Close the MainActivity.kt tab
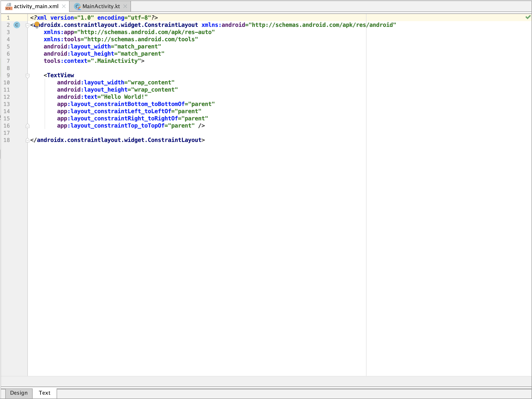This screenshot has height=399, width=532. [125, 6]
